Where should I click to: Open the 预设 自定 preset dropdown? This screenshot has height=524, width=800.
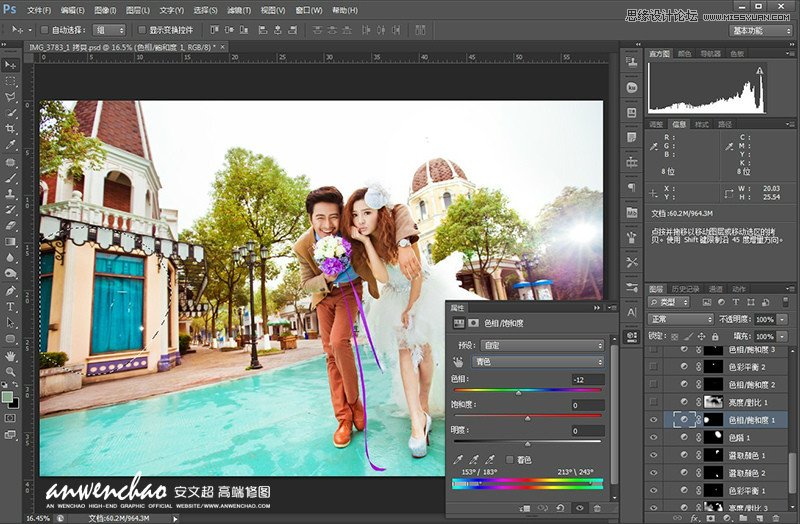(x=542, y=345)
